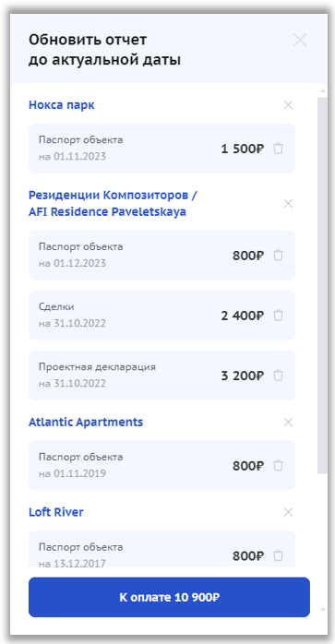
Task: Delete Loft River Паспорт объекта item
Action: (x=279, y=556)
